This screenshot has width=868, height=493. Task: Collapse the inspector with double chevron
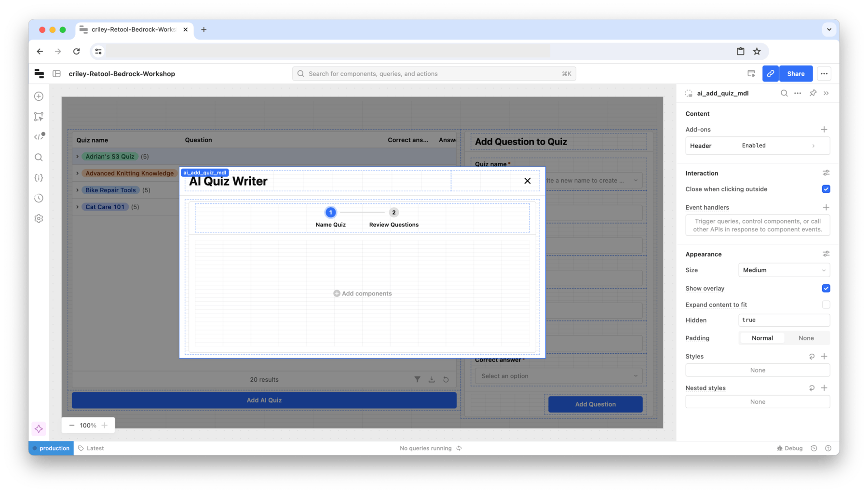[826, 93]
